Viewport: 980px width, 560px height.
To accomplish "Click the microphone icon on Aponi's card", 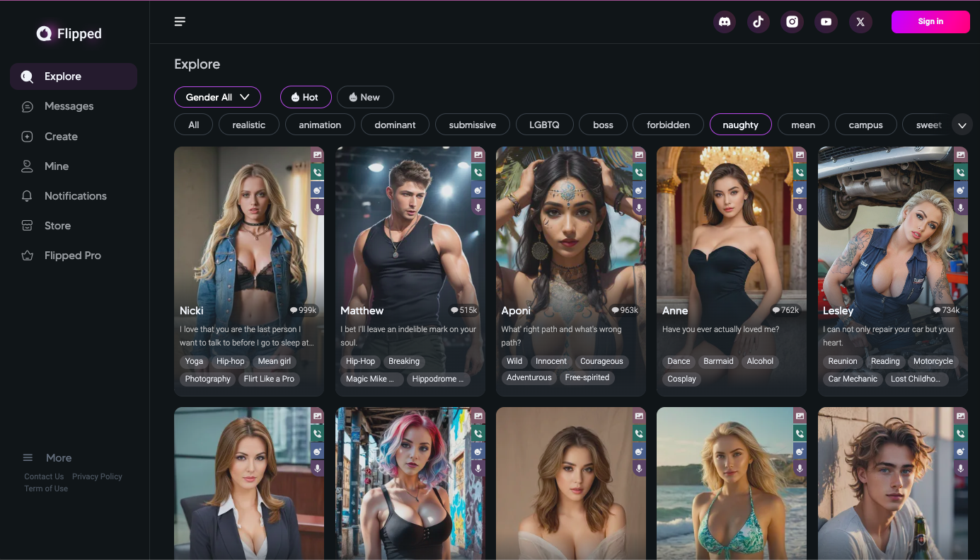I will click(x=639, y=207).
